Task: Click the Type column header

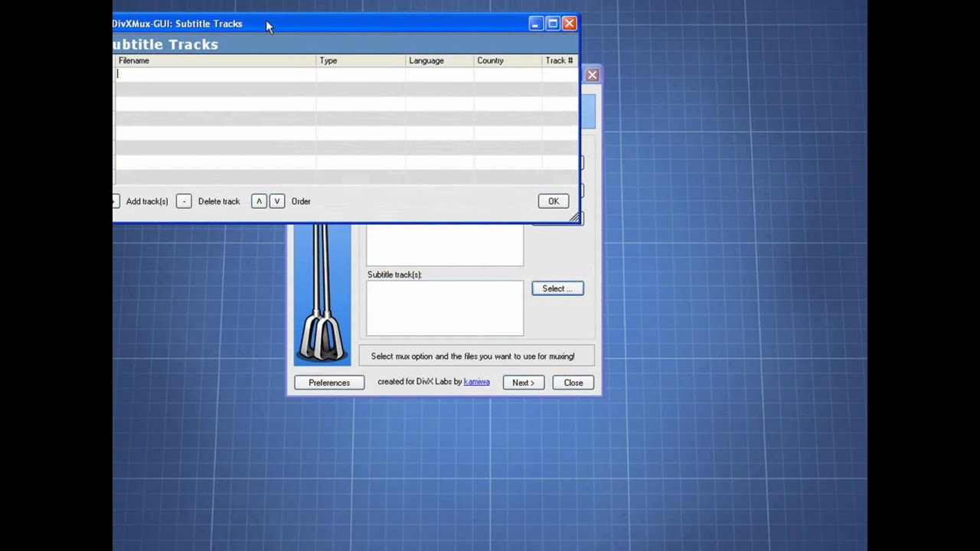Action: pos(361,60)
